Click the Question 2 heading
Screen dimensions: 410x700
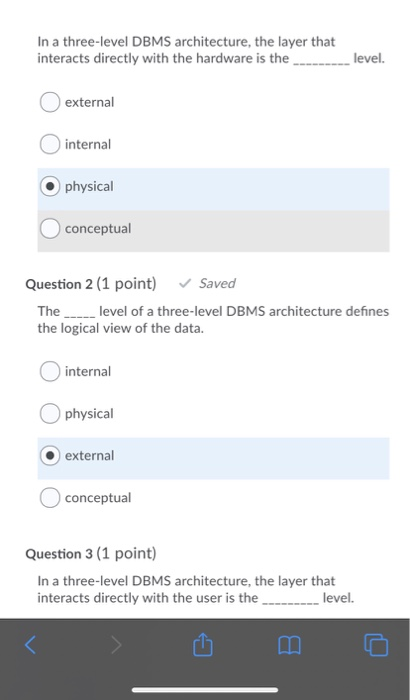[91, 283]
